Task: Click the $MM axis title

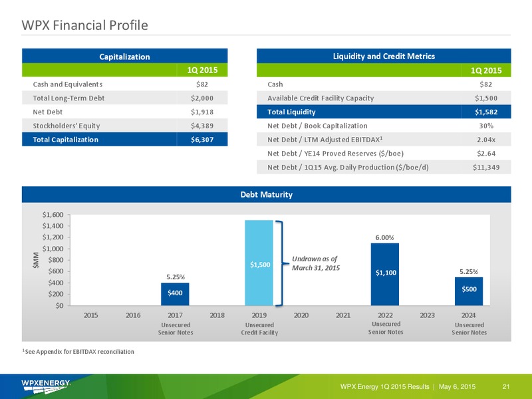Action: 36,260
